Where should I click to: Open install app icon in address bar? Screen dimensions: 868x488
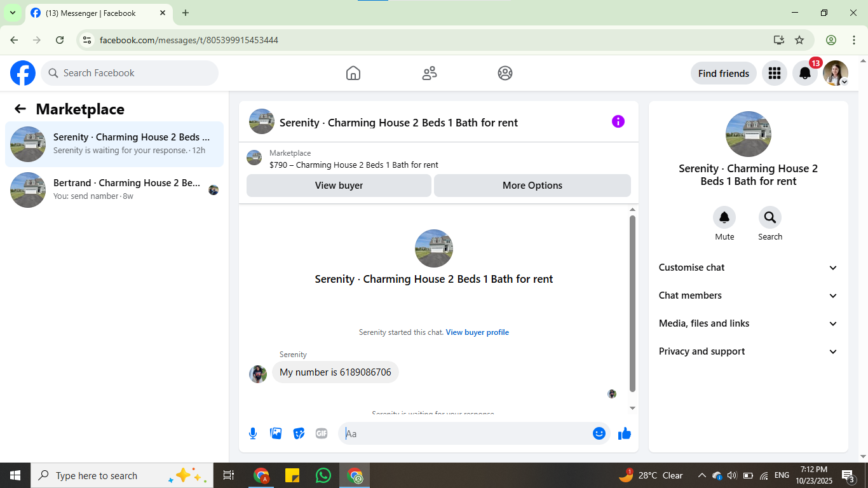(x=779, y=40)
